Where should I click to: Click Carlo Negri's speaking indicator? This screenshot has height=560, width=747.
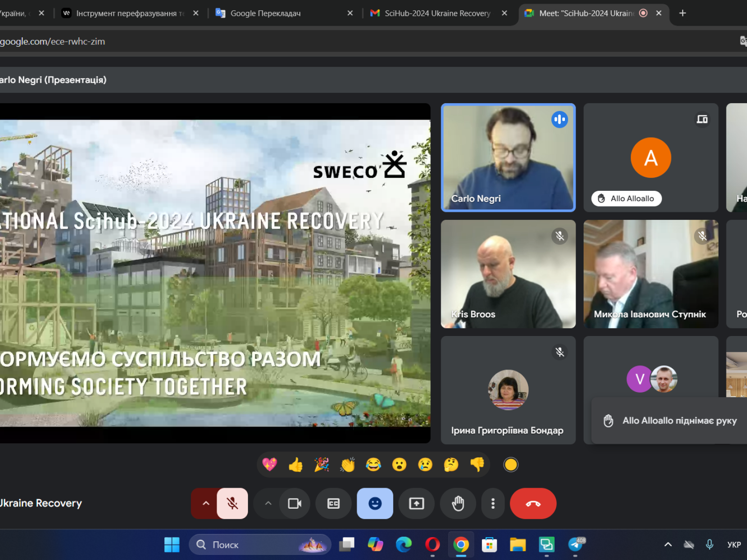(559, 119)
